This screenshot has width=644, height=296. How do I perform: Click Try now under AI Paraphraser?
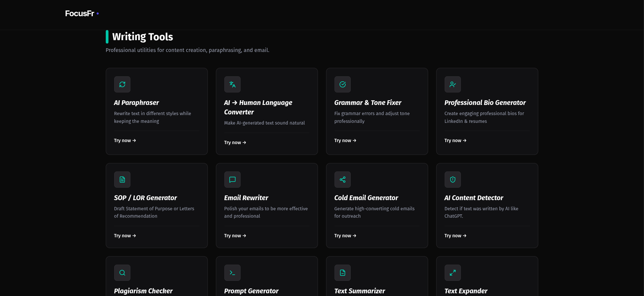point(125,140)
